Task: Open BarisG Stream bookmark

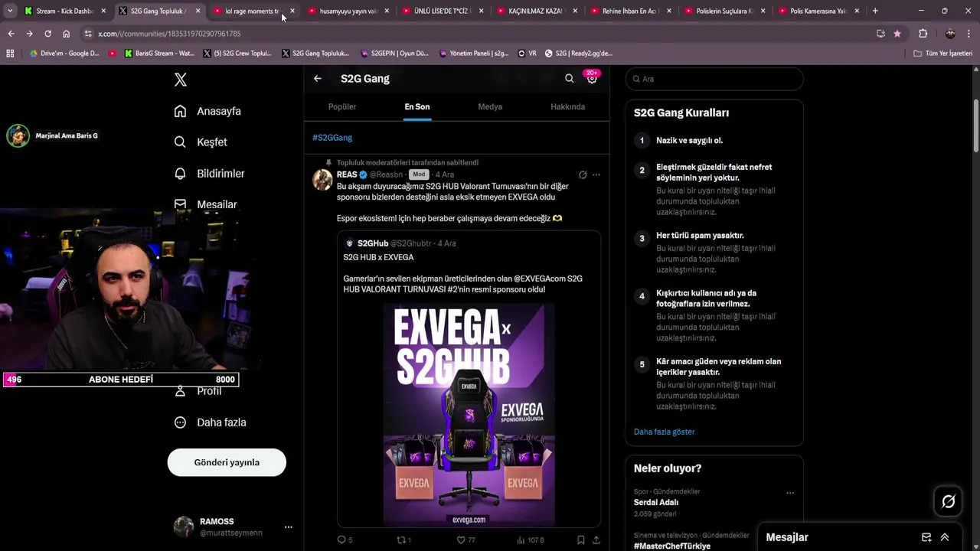Action: 158,54
